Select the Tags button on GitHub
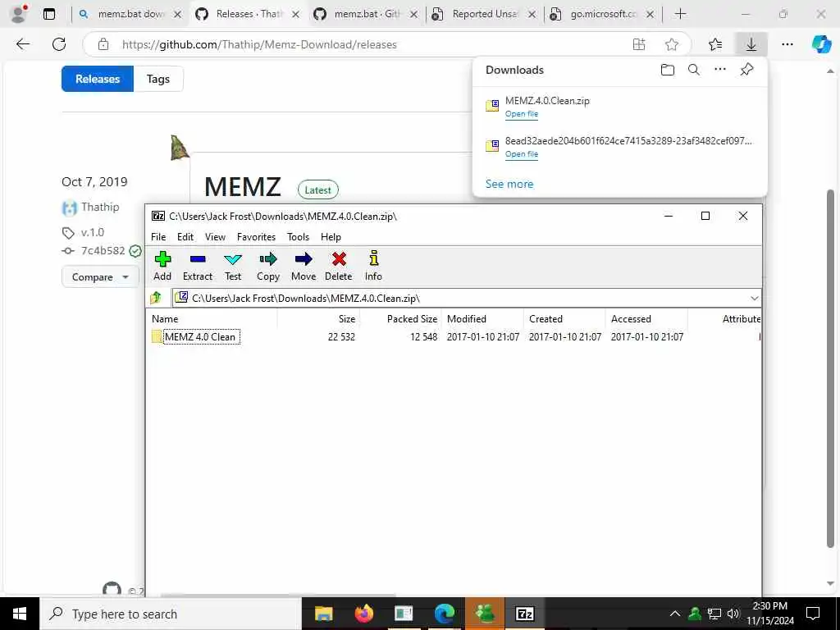The image size is (840, 630). (x=158, y=79)
